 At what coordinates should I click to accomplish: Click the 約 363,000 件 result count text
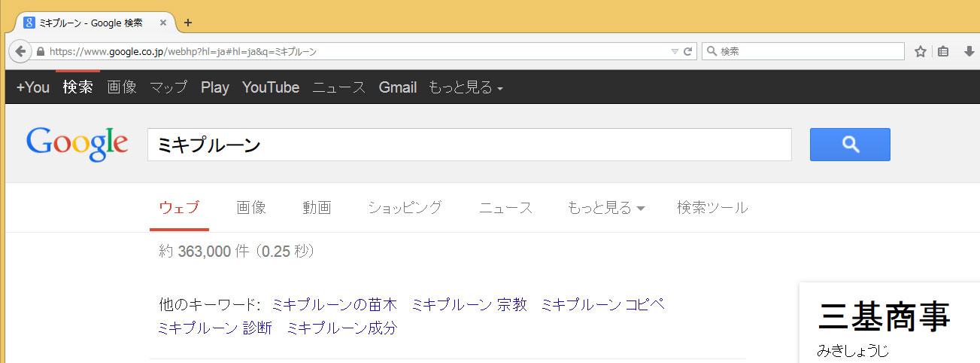tap(236, 252)
